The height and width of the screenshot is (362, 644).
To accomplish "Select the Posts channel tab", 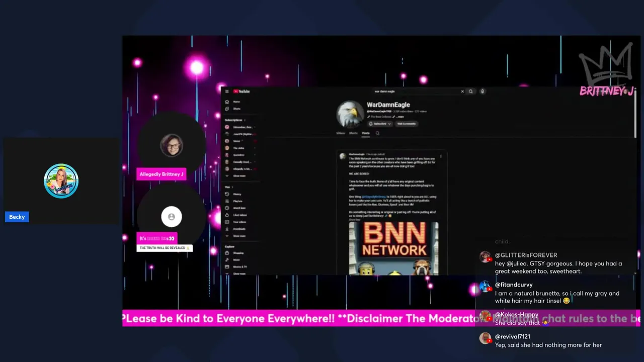I will pos(366,133).
